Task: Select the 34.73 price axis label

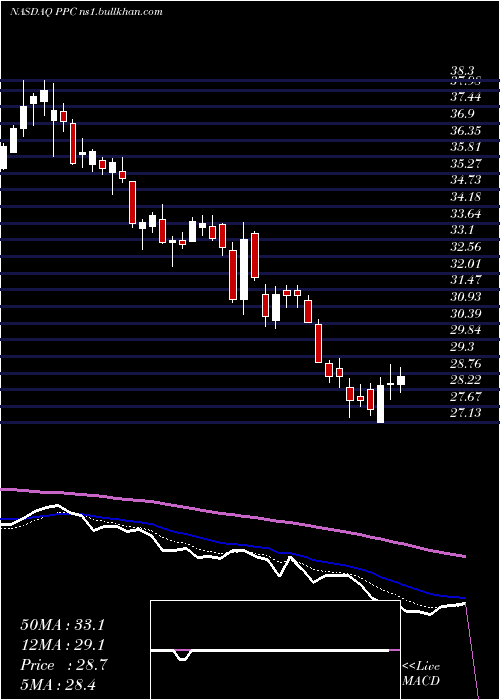Action: click(465, 180)
